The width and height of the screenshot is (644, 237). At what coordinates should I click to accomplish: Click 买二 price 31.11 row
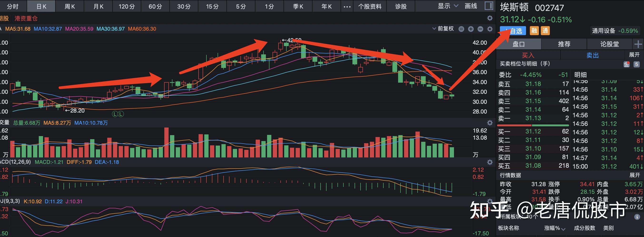(x=533, y=140)
